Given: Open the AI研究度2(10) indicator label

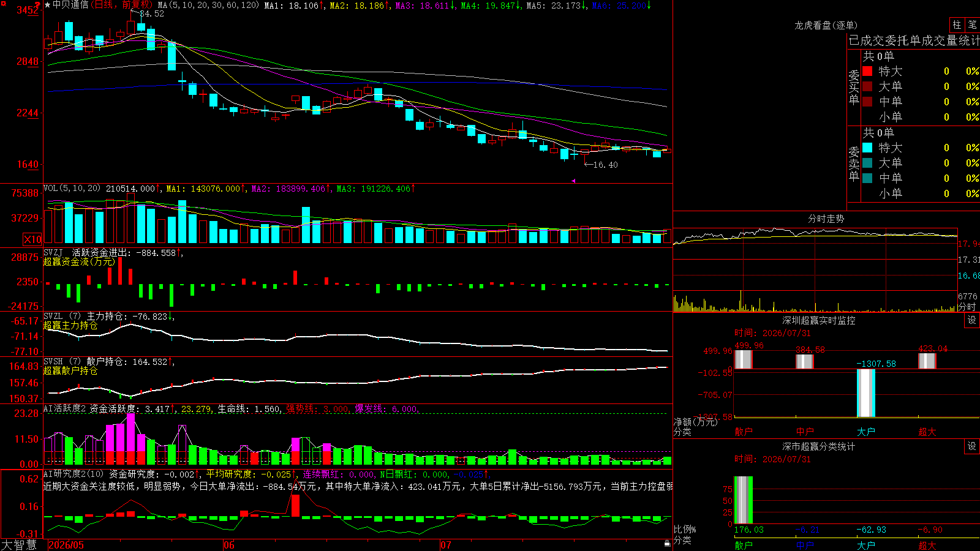Looking at the screenshot, I should pyautogui.click(x=73, y=474).
